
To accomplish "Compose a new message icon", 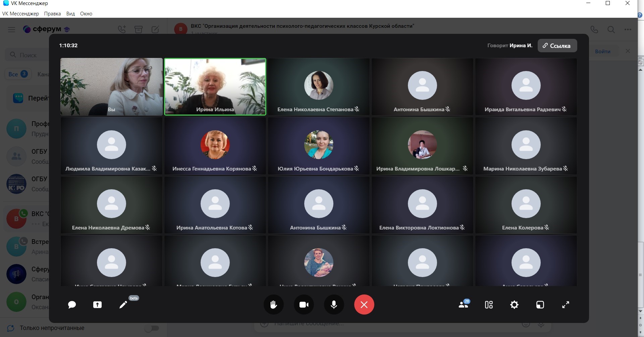I will [155, 29].
